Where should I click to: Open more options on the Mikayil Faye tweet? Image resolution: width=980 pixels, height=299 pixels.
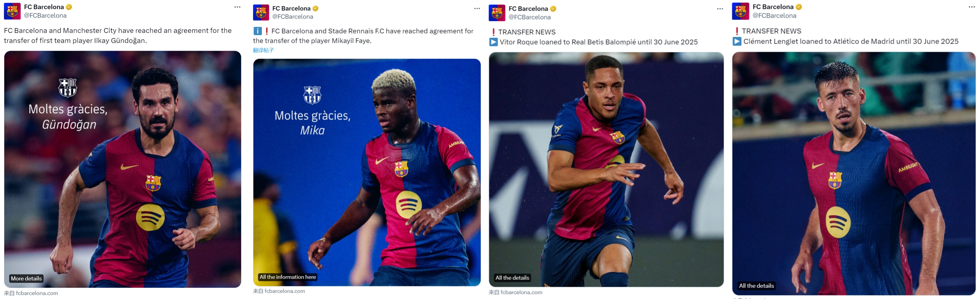477,8
